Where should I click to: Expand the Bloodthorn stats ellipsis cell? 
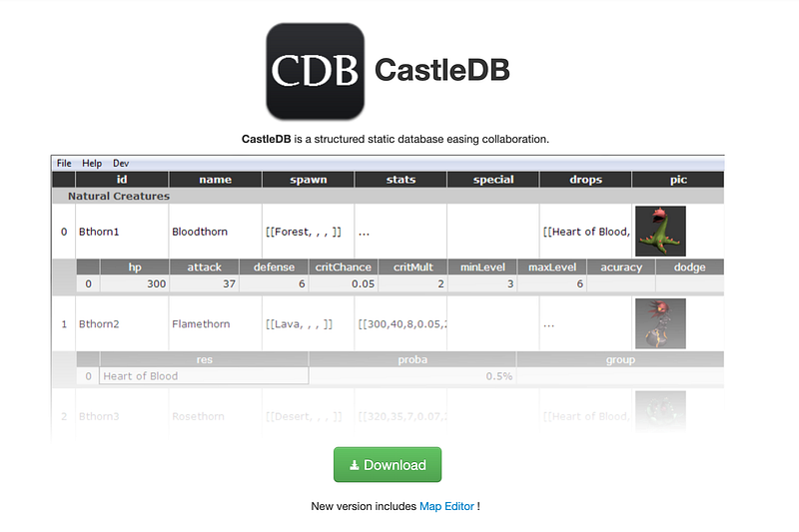(400, 232)
